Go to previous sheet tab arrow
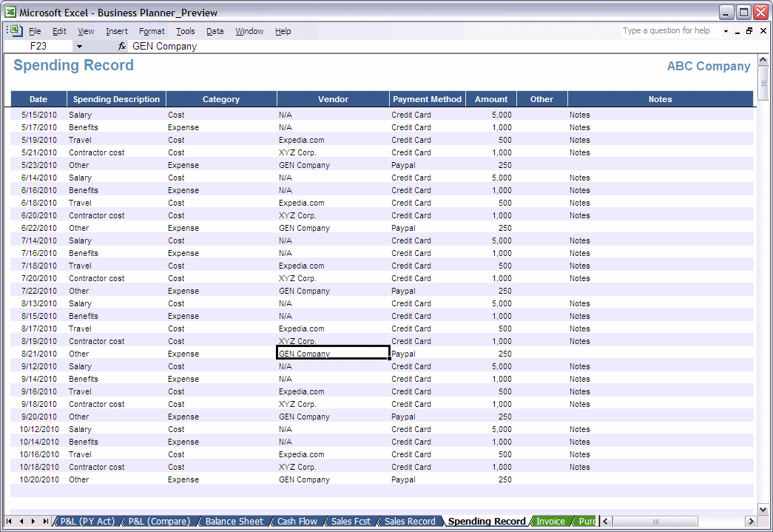Viewport: 773px width, 532px height. click(x=21, y=521)
